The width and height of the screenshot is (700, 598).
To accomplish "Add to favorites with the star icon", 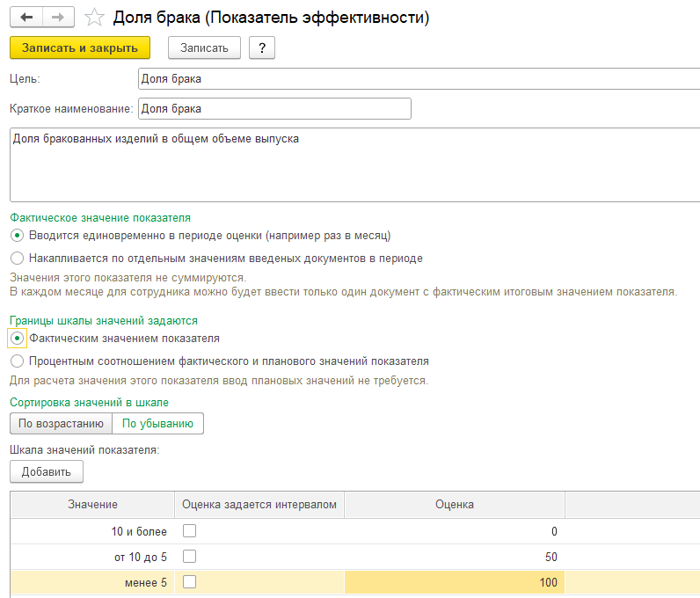I will tap(94, 18).
